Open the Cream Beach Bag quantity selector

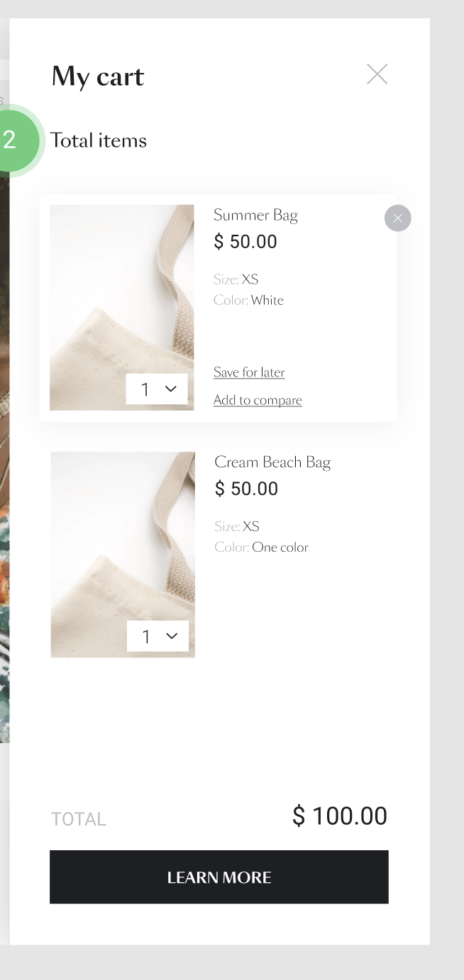point(157,636)
